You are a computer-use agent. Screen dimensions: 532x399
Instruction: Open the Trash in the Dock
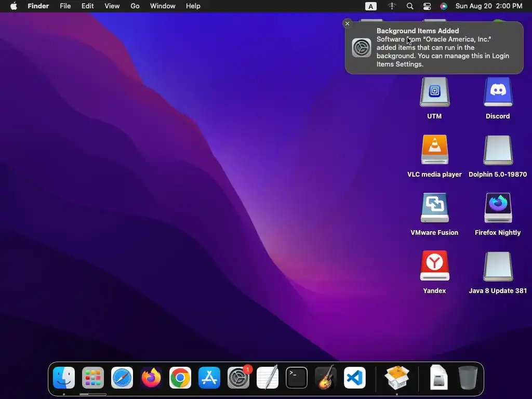[468, 378]
